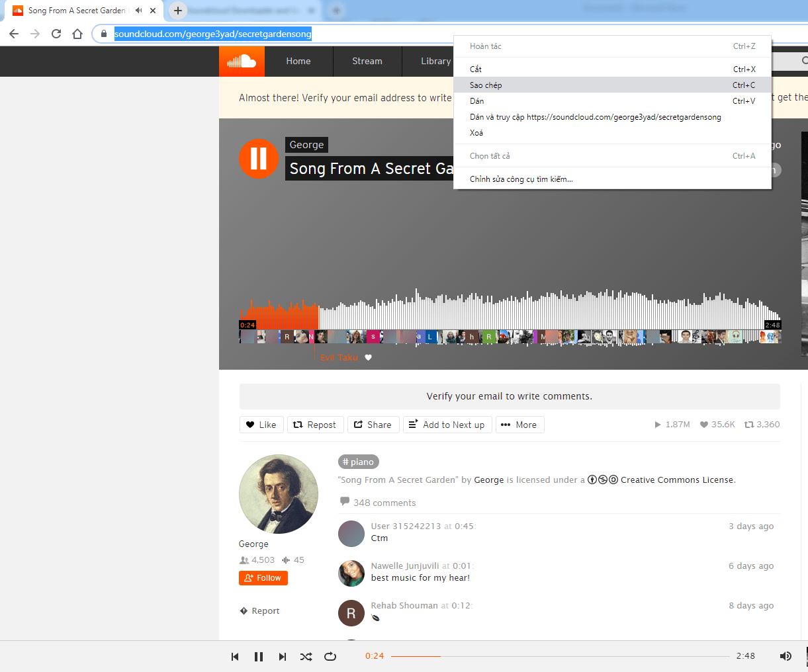The width and height of the screenshot is (808, 672).
Task: Click the 348 comments count
Action: pos(378,503)
